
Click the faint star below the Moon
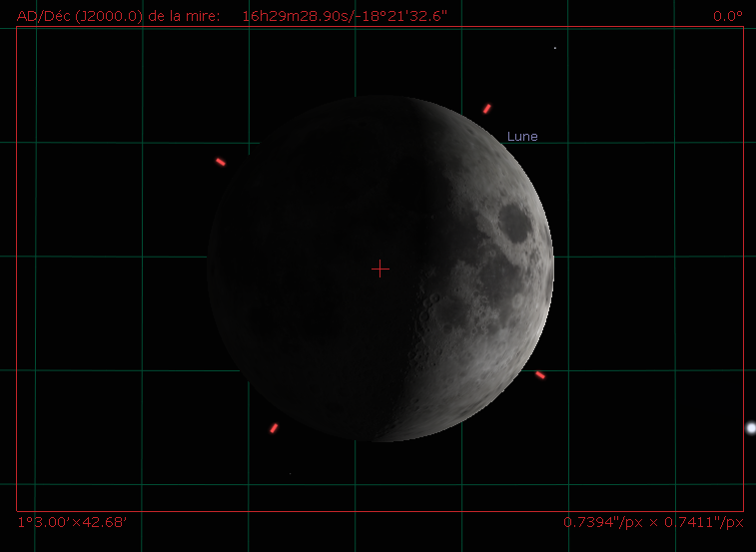pyautogui.click(x=290, y=473)
